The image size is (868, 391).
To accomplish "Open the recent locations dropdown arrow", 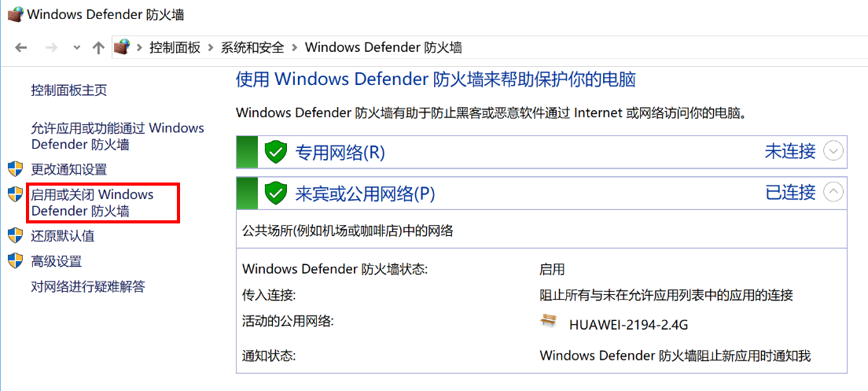I will click(x=76, y=47).
